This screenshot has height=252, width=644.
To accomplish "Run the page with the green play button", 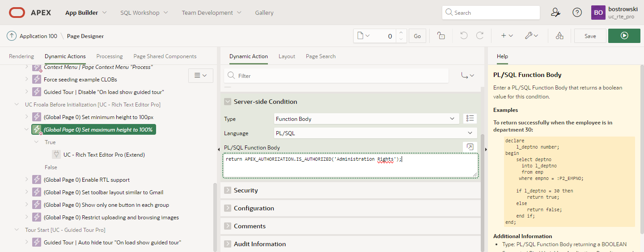I will 624,36.
